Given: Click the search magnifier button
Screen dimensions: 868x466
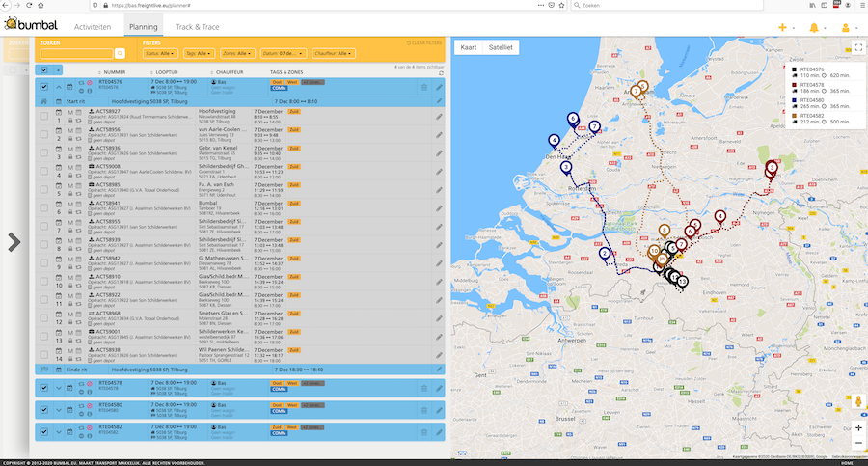Looking at the screenshot, I should coord(120,53).
